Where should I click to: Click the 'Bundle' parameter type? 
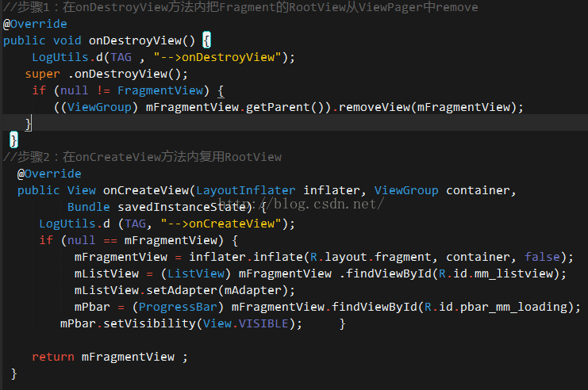click(x=89, y=207)
